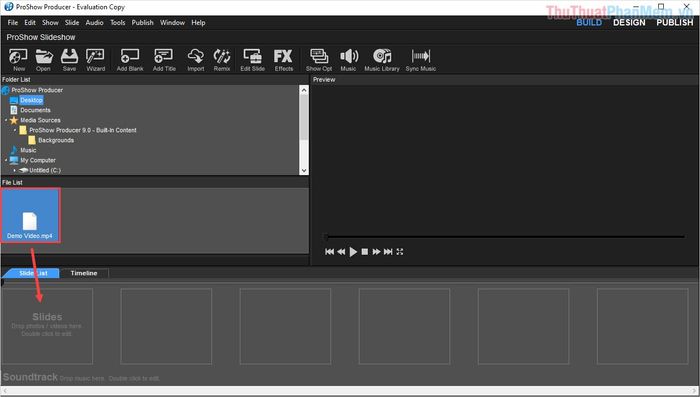This screenshot has height=397, width=700.
Task: Select My Computer in folder list
Action: [38, 160]
